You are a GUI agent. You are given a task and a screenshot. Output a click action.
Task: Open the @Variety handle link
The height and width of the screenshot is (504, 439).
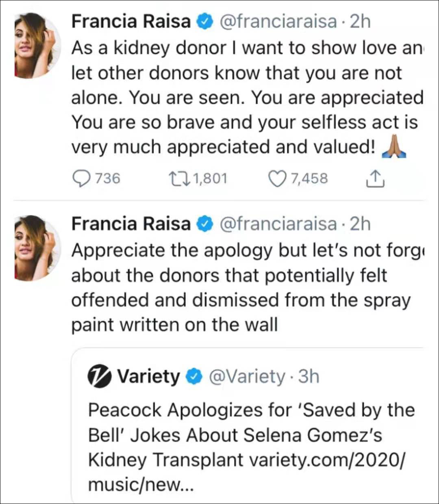[x=247, y=377]
